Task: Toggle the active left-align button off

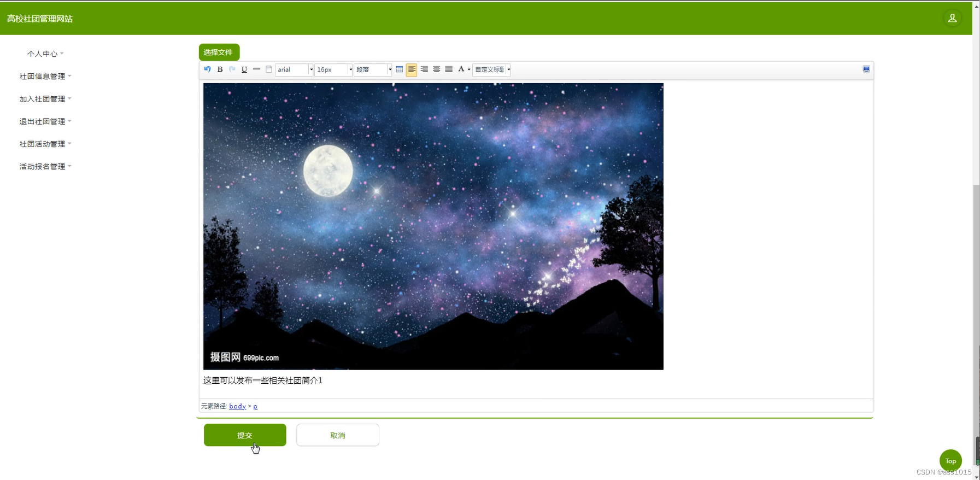Action: [412, 69]
